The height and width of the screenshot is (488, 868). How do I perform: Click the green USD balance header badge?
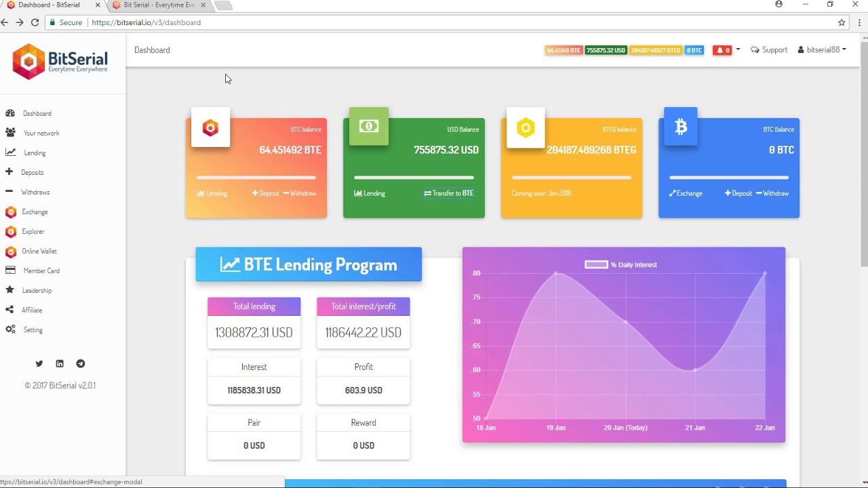(606, 50)
